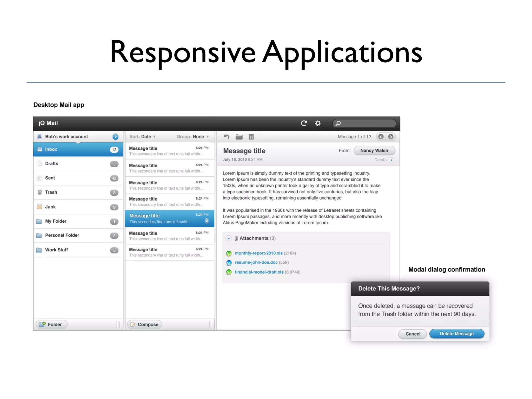Viewport: 532px width, 399px height.
Task: Go to next message arrow
Action: pos(390,137)
